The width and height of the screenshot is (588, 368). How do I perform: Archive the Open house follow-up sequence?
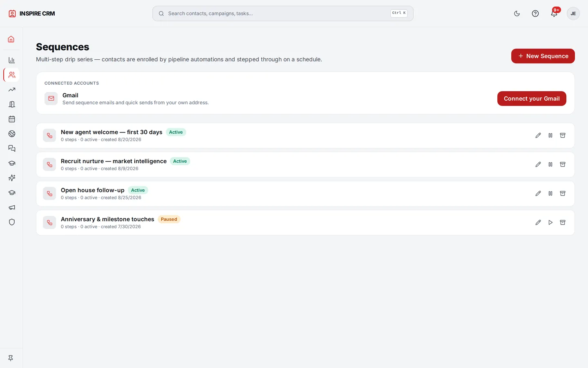(x=563, y=193)
